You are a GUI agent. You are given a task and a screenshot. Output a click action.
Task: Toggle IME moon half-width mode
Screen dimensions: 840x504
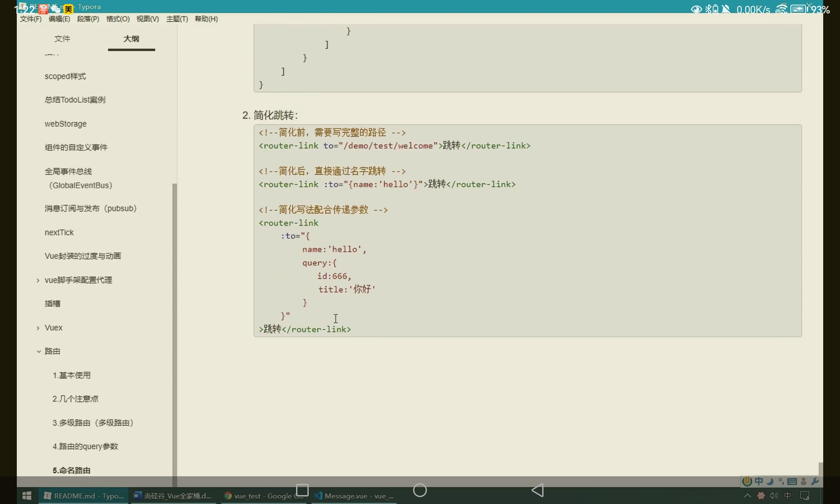click(x=770, y=481)
